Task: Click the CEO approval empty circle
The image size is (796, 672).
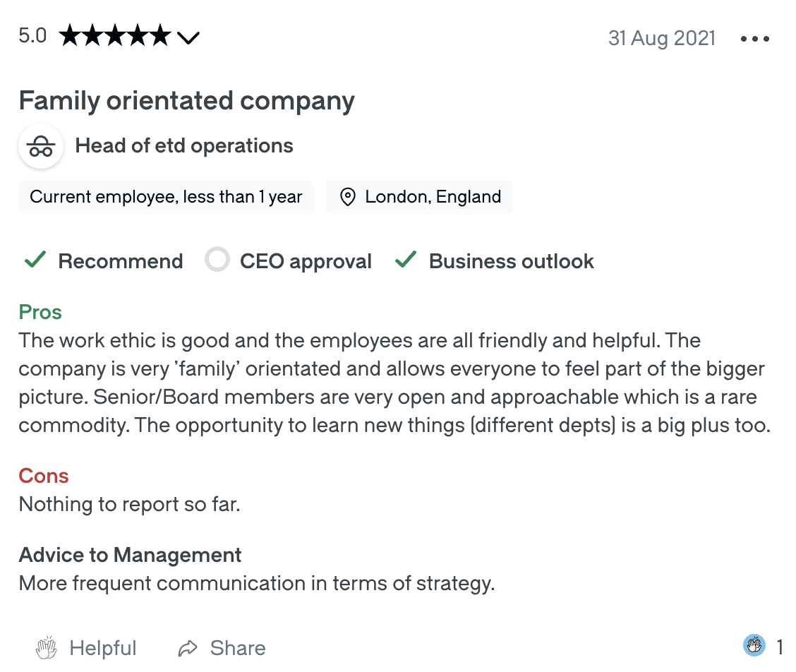Action: (217, 260)
